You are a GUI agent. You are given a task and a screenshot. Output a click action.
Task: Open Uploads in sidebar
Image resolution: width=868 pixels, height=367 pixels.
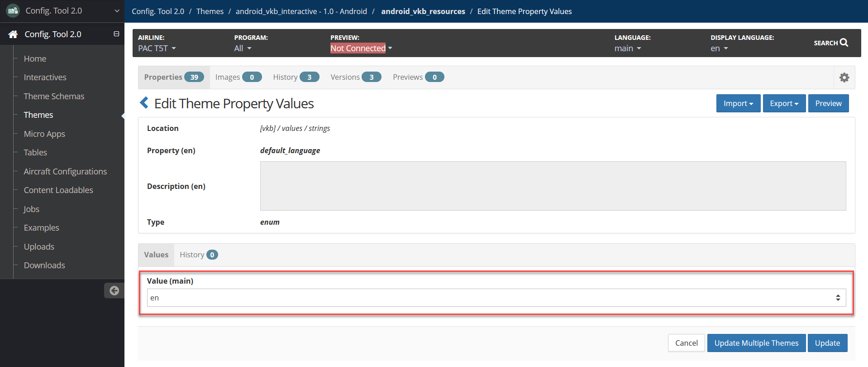39,246
